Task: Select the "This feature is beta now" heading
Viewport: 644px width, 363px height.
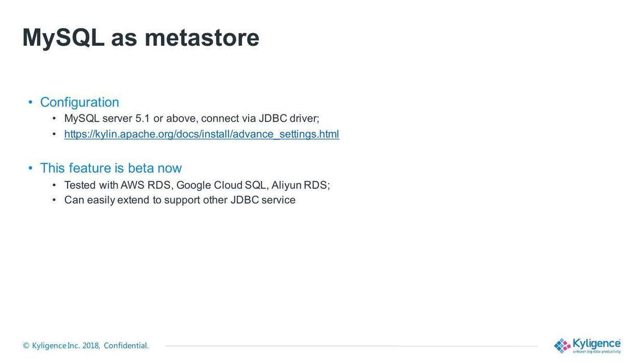Action: click(111, 168)
